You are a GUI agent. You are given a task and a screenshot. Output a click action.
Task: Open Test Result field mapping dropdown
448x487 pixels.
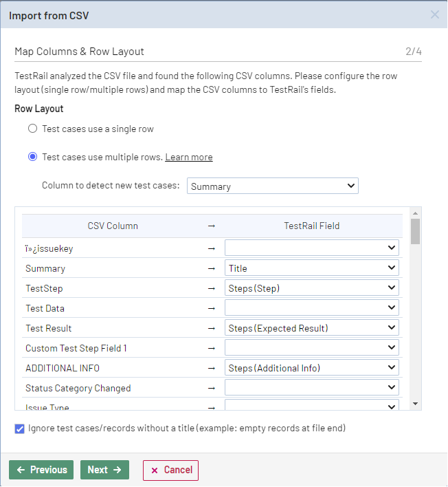(312, 328)
